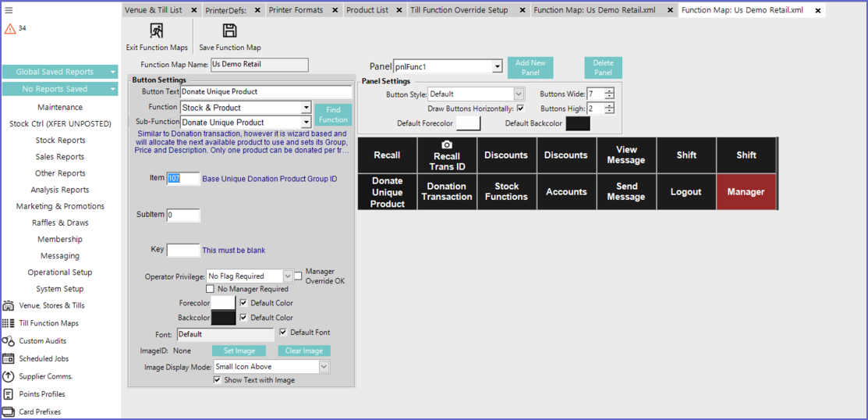868x420 pixels.
Task: Open the Function dropdown
Action: coord(306,108)
